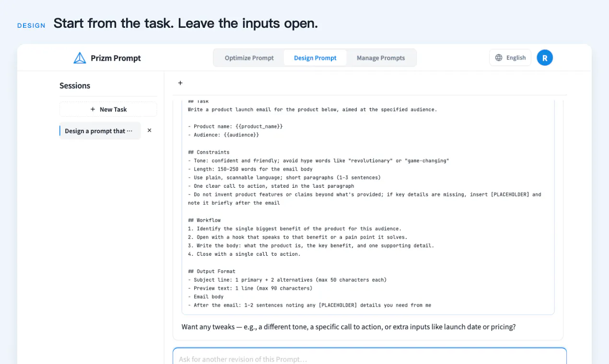Open the 'Design a prompt that' session
This screenshot has width=609, height=364.
click(x=100, y=131)
